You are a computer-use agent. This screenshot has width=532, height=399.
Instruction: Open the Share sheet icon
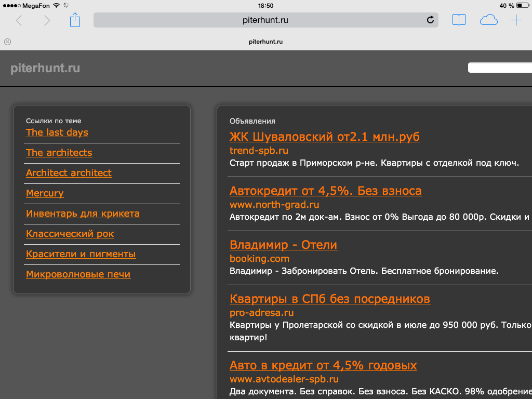pyautogui.click(x=75, y=20)
